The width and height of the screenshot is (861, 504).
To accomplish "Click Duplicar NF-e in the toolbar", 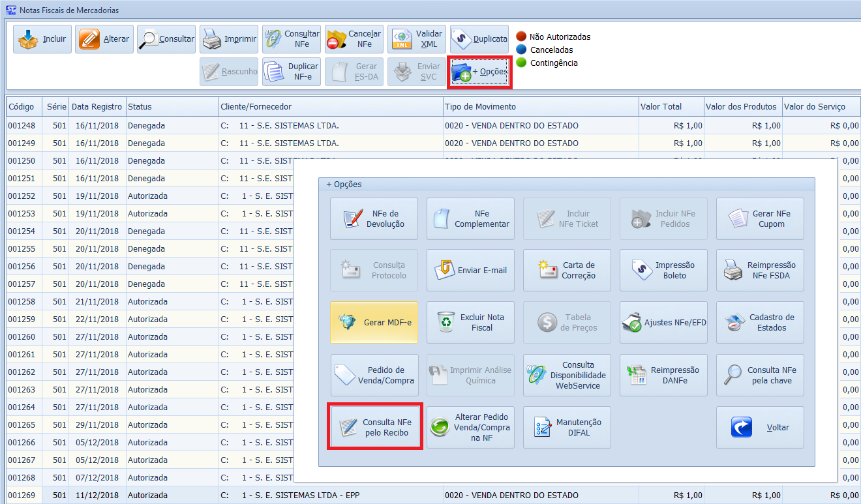I will (292, 72).
